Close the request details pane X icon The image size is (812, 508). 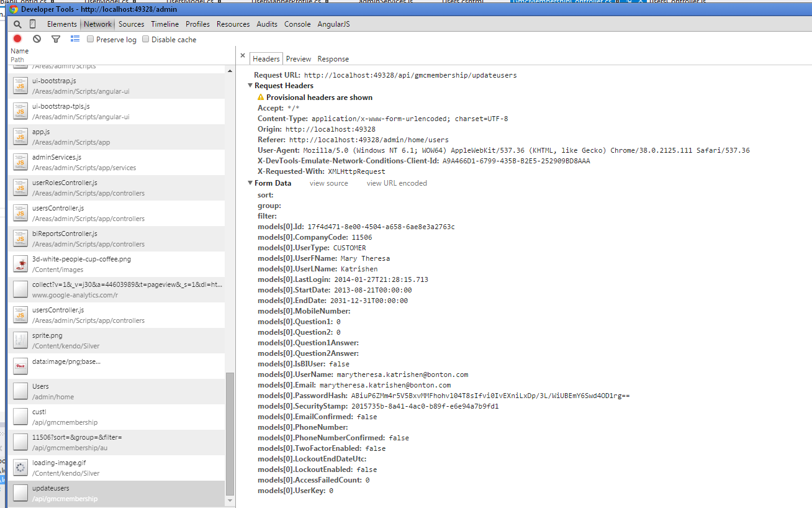tap(243, 56)
